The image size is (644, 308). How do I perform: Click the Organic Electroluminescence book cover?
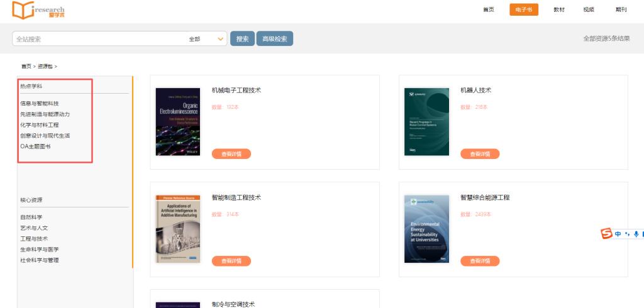(178, 121)
